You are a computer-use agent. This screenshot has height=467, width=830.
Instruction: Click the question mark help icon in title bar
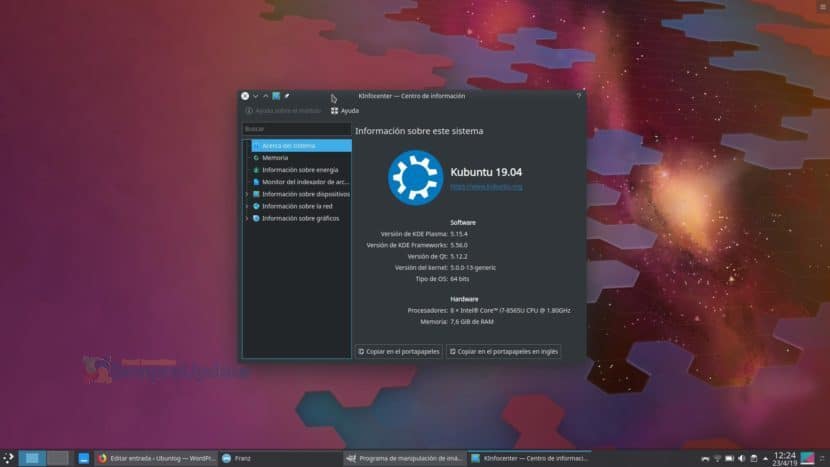click(579, 96)
